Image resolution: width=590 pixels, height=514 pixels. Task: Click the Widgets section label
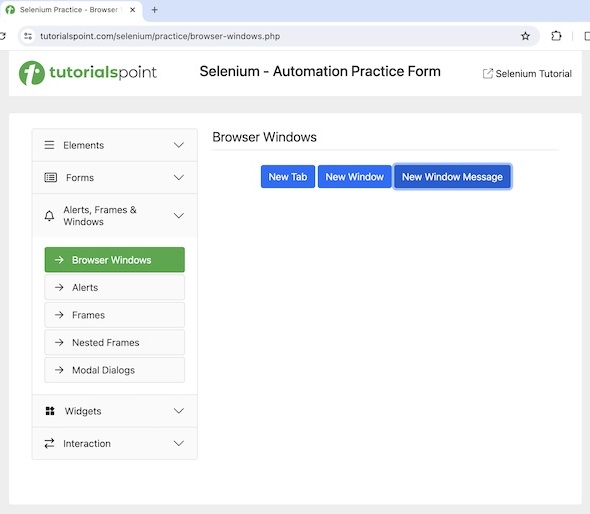click(83, 411)
